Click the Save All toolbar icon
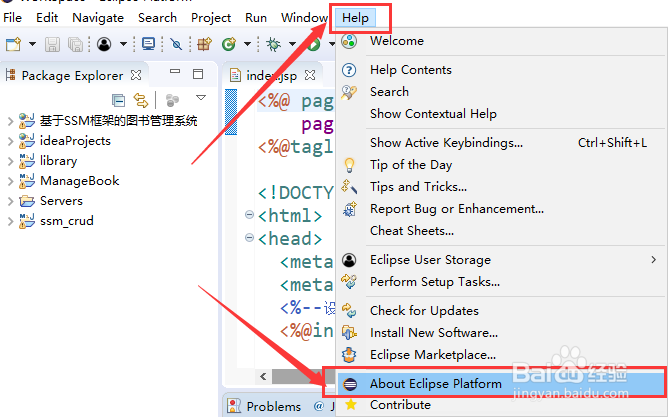Viewport: 668px width, 417px height. 75,44
